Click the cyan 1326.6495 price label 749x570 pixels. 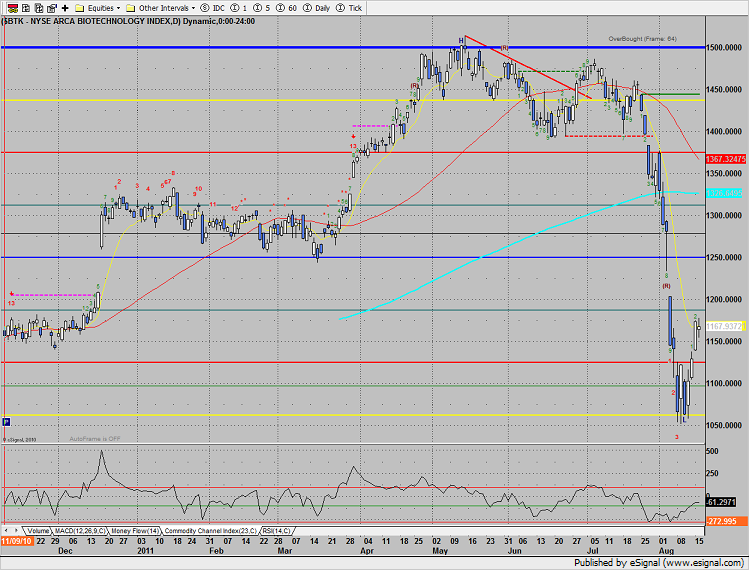[x=724, y=193]
